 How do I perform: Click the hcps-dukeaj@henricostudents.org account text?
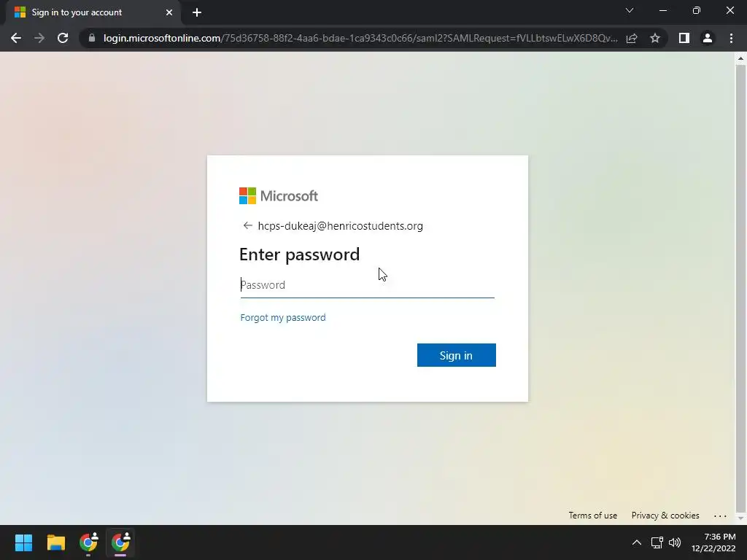pyautogui.click(x=340, y=226)
